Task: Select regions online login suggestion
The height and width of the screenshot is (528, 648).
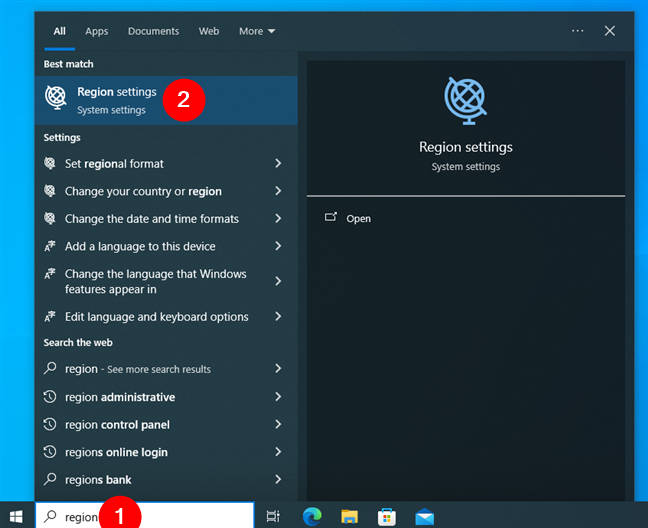Action: click(166, 452)
